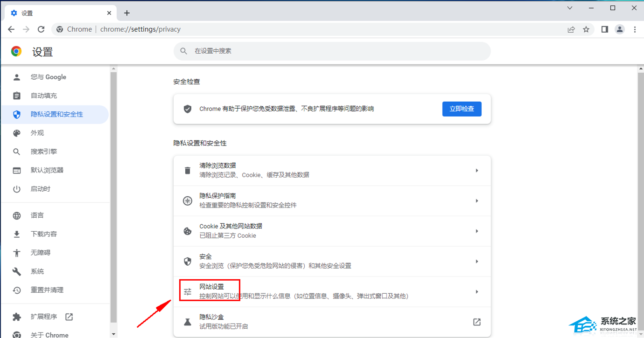Screen dimensions: 644x338
Task: Open the 网站设置 row
Action: 332,292
